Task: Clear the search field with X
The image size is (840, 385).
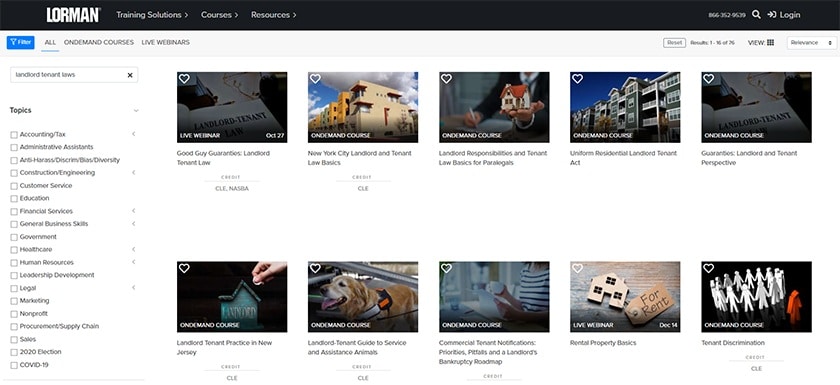Action: [130, 76]
